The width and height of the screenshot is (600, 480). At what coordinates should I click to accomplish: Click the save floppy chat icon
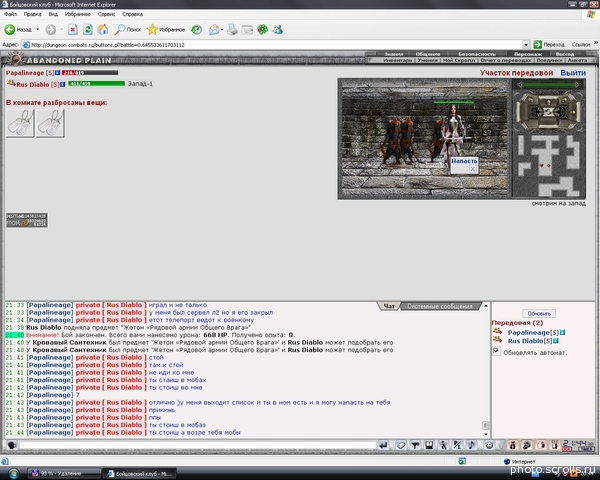pos(429,445)
